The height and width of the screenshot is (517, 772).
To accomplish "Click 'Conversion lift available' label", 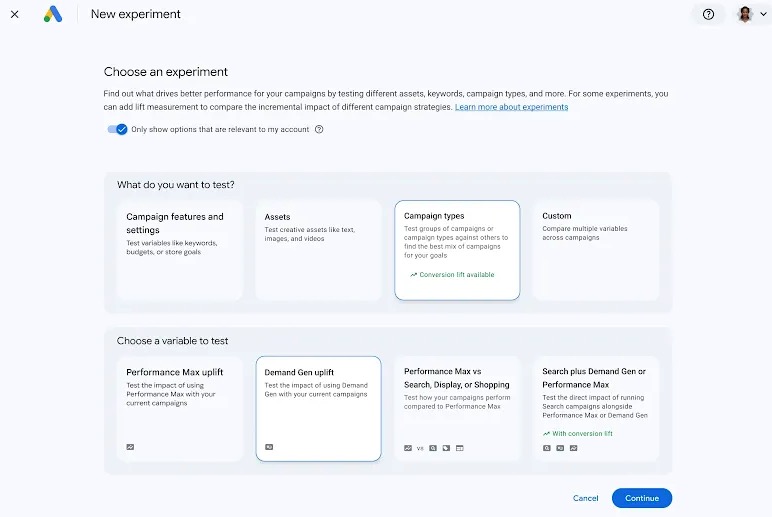I will click(456, 275).
